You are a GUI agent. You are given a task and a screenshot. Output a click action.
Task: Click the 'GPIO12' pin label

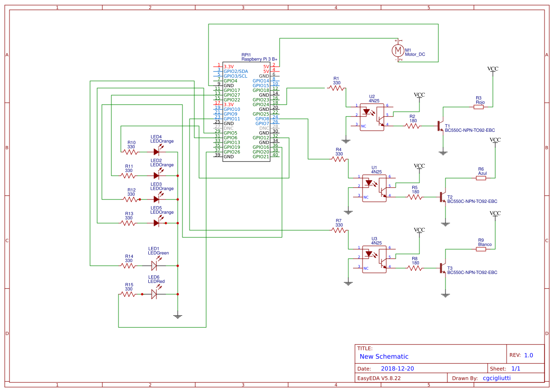tap(261, 138)
